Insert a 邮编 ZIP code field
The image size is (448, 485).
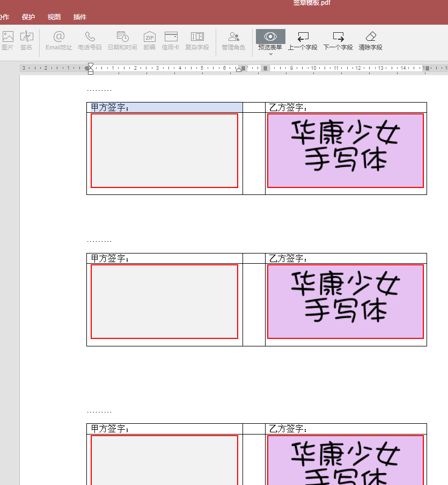150,40
